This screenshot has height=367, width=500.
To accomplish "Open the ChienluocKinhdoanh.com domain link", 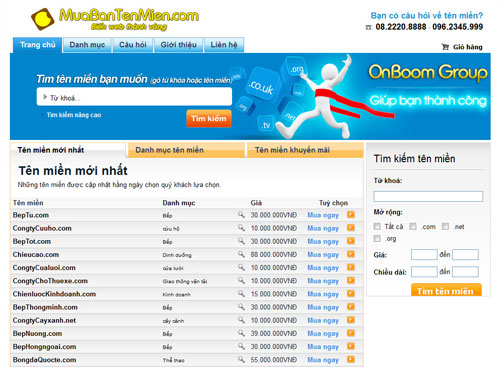I will tap(54, 294).
